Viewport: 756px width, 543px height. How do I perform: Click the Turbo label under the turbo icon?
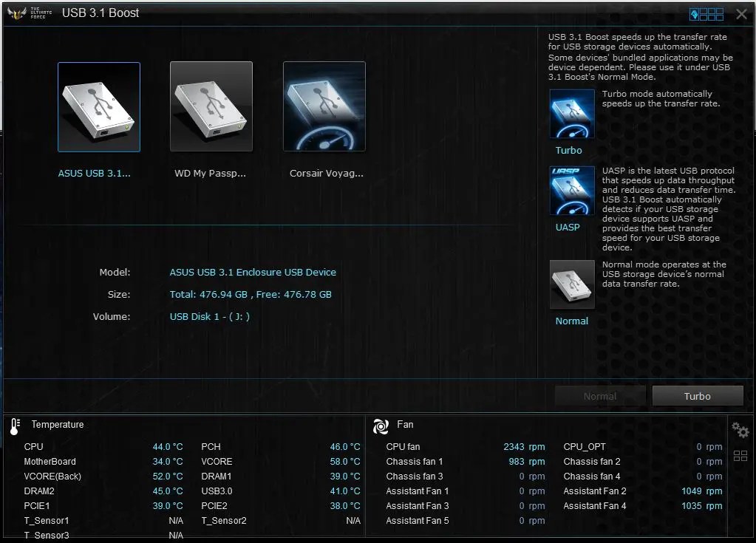click(568, 150)
